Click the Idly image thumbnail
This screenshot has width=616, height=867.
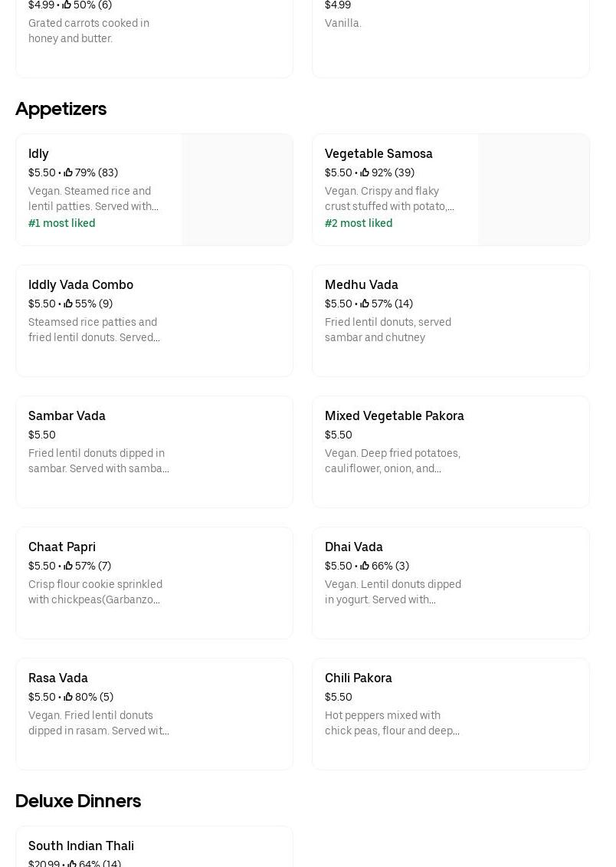pyautogui.click(x=237, y=189)
